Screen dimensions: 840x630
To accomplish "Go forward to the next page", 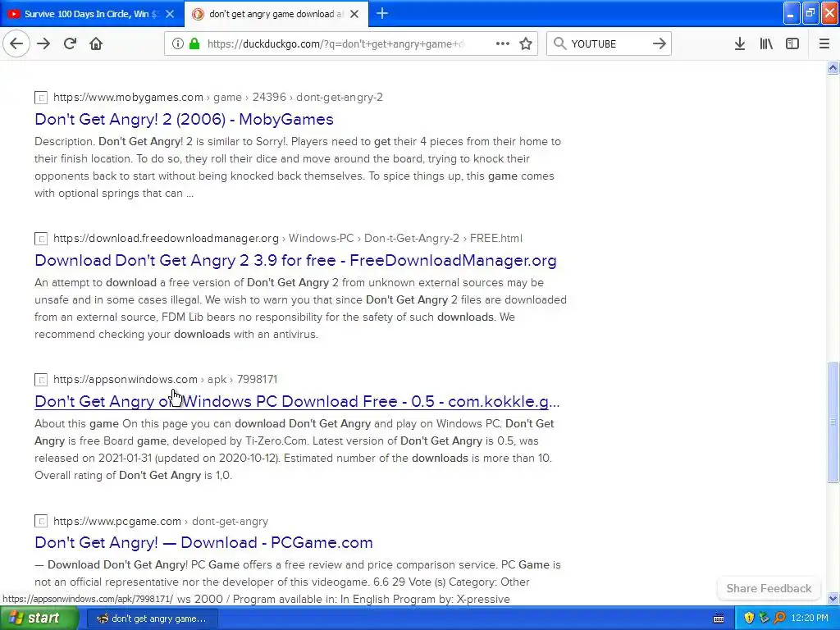I will (x=44, y=43).
